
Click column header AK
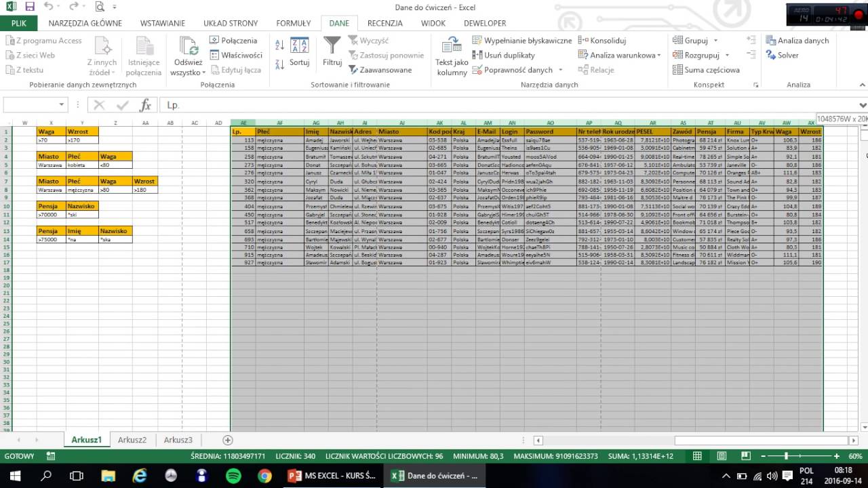(439, 123)
